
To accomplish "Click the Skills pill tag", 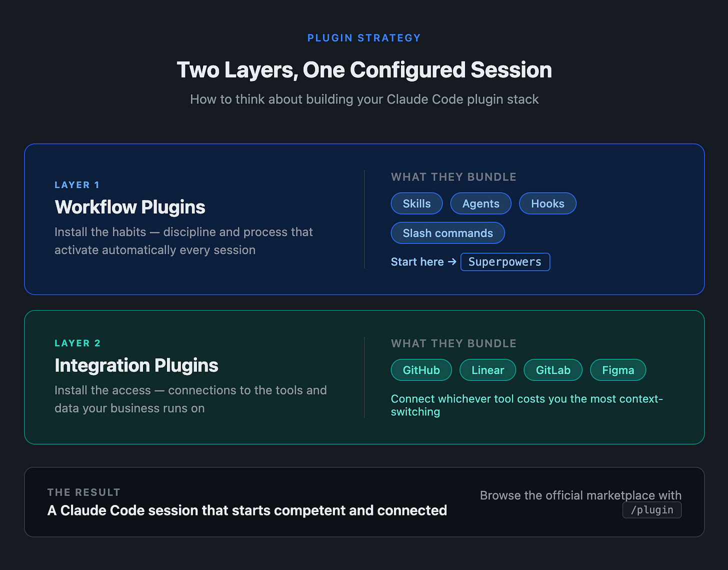I will [x=416, y=203].
